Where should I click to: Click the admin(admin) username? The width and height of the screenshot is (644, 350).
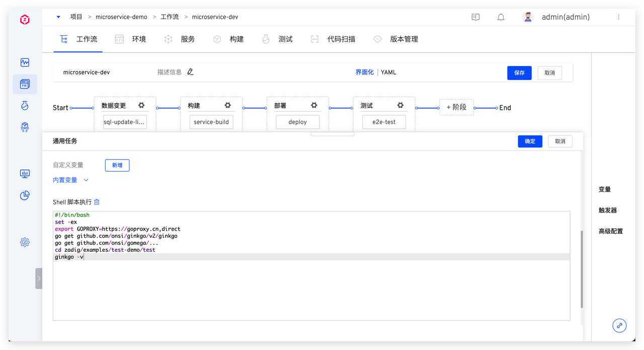pos(566,17)
